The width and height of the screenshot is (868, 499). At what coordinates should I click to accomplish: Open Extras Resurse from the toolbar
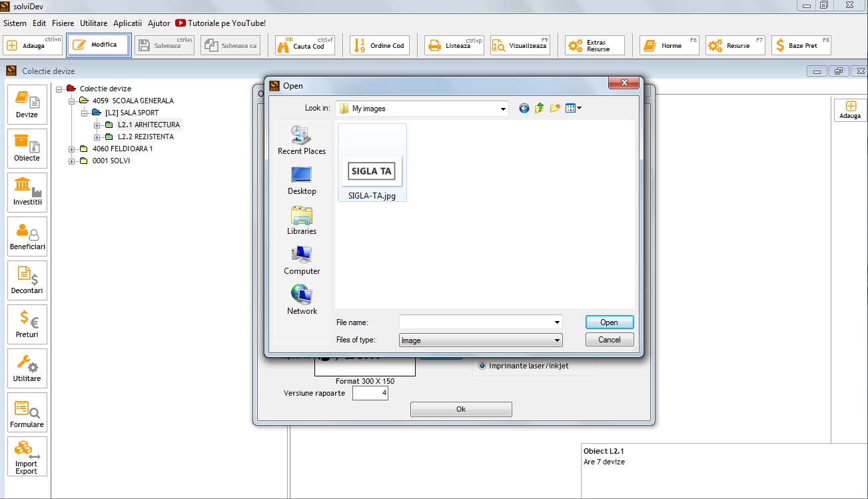594,46
